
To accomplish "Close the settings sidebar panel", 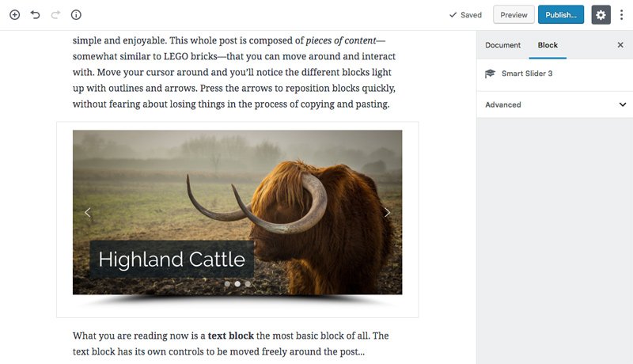I will tap(620, 45).
